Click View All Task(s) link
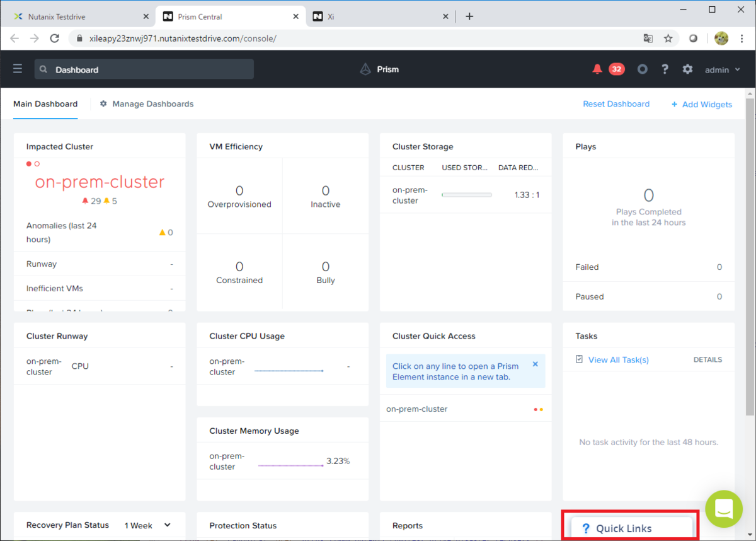The height and width of the screenshot is (541, 756). (x=619, y=360)
